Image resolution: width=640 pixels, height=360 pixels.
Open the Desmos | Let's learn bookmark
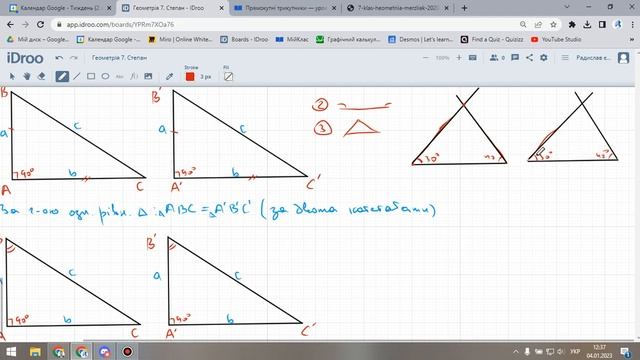420,40
